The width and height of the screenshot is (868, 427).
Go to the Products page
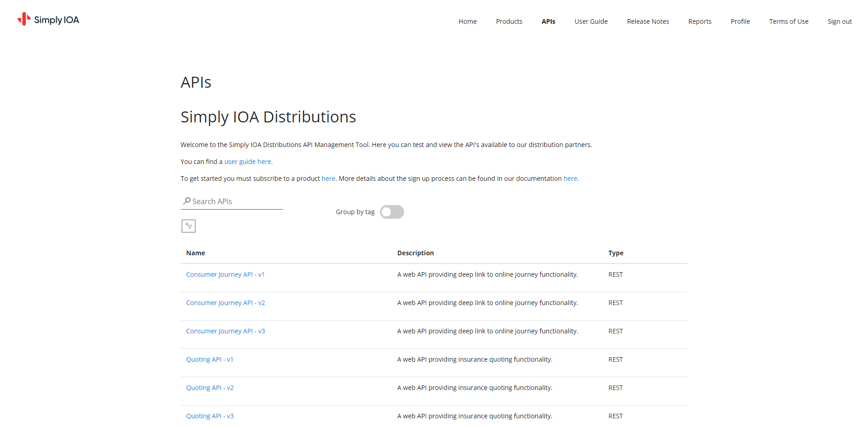point(509,21)
